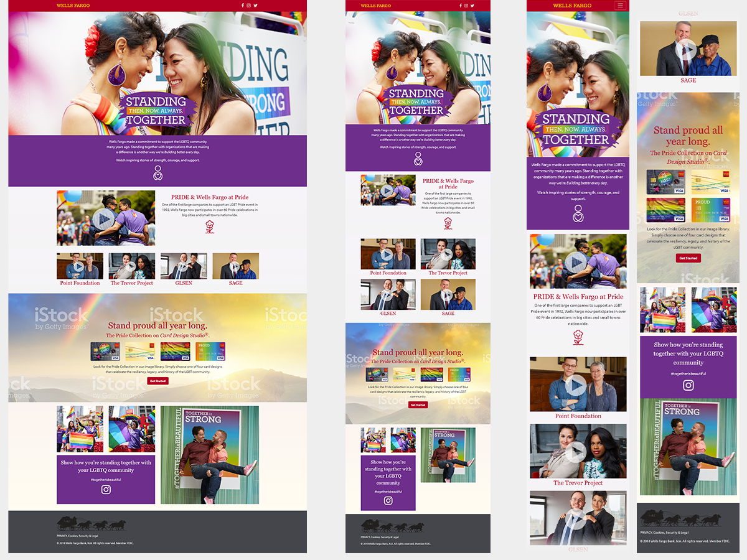The height and width of the screenshot is (560, 747).
Task: Open Facebook icon in tablet mockup header
Action: 461,6
